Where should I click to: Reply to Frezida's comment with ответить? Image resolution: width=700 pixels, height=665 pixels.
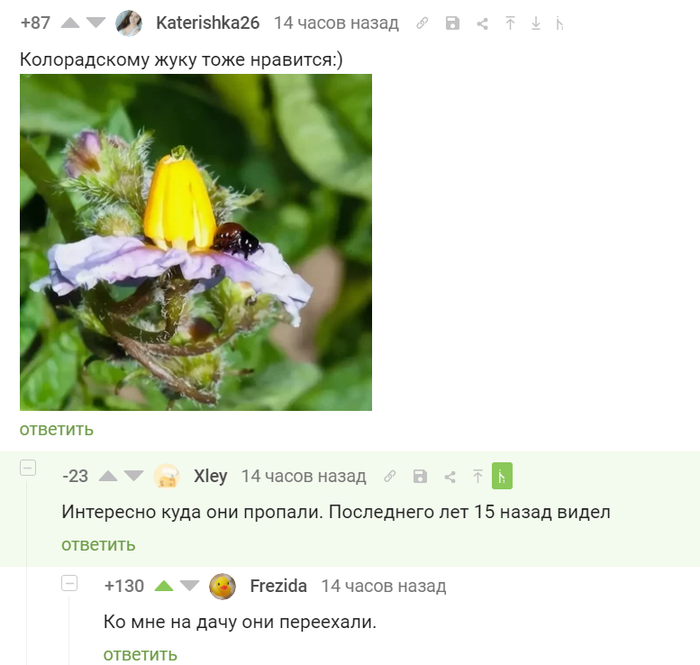pos(140,655)
